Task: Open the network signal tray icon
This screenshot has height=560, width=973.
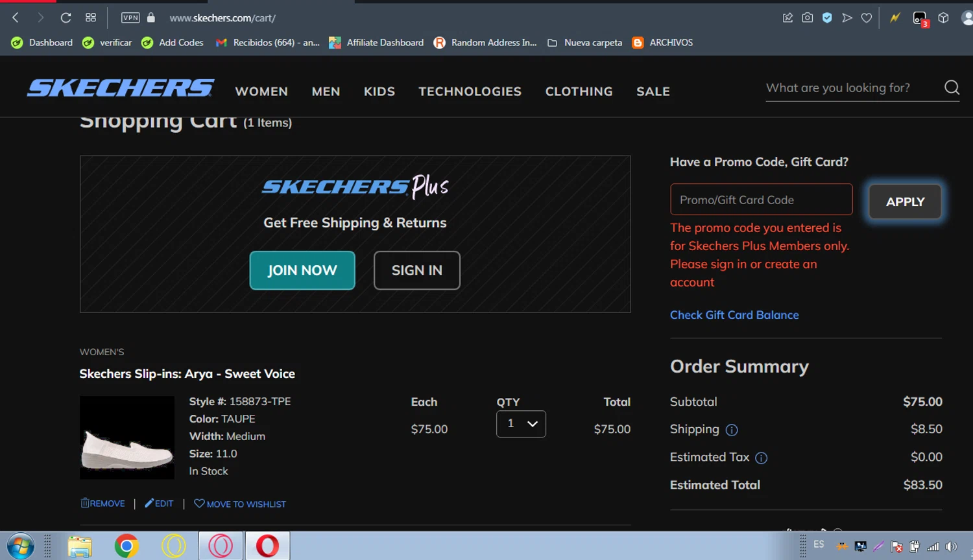Action: 933,546
